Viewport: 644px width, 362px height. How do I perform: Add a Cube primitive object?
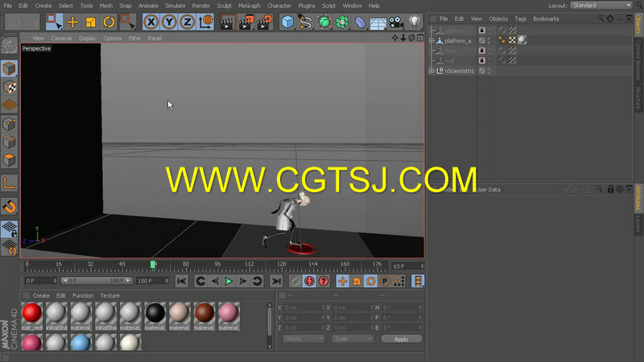click(x=287, y=23)
